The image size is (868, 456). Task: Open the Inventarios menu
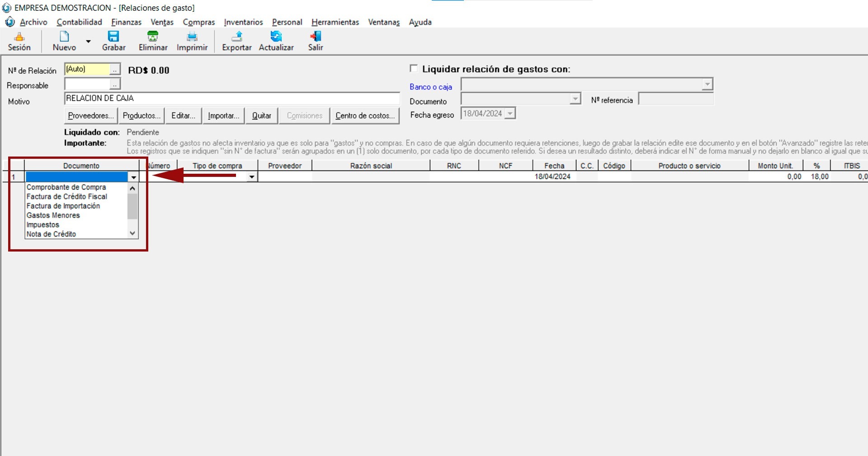tap(243, 22)
